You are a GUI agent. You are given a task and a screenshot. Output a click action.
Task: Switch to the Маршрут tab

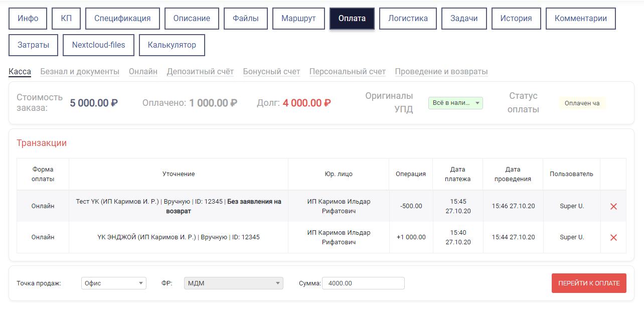298,19
